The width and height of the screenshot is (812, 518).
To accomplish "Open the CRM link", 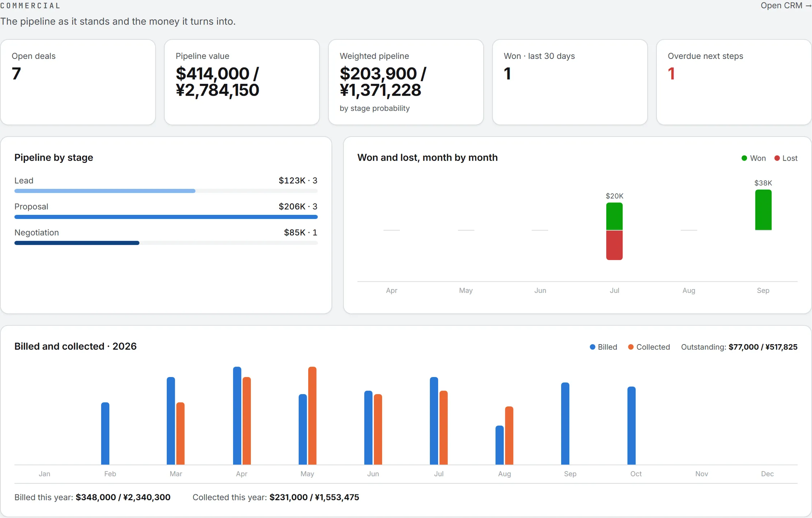I will [786, 5].
